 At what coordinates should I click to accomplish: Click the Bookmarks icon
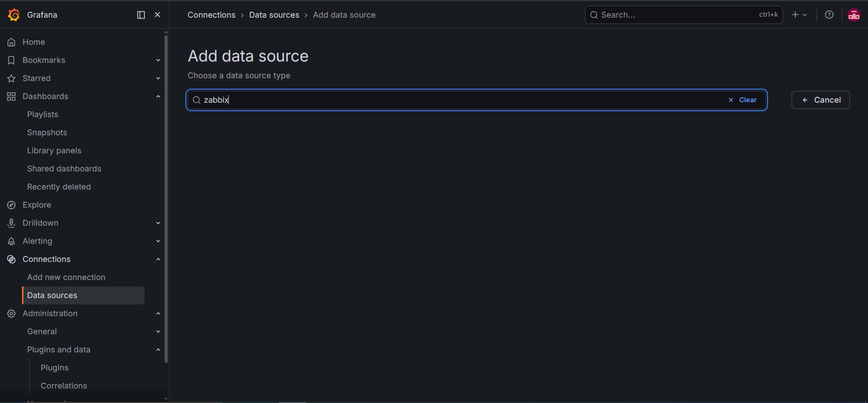point(11,60)
